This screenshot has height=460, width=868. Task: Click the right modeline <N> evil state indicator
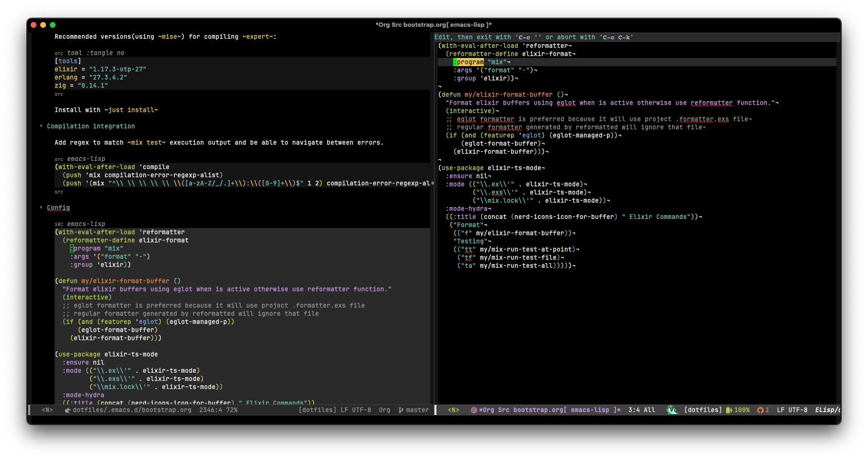[x=453, y=410]
